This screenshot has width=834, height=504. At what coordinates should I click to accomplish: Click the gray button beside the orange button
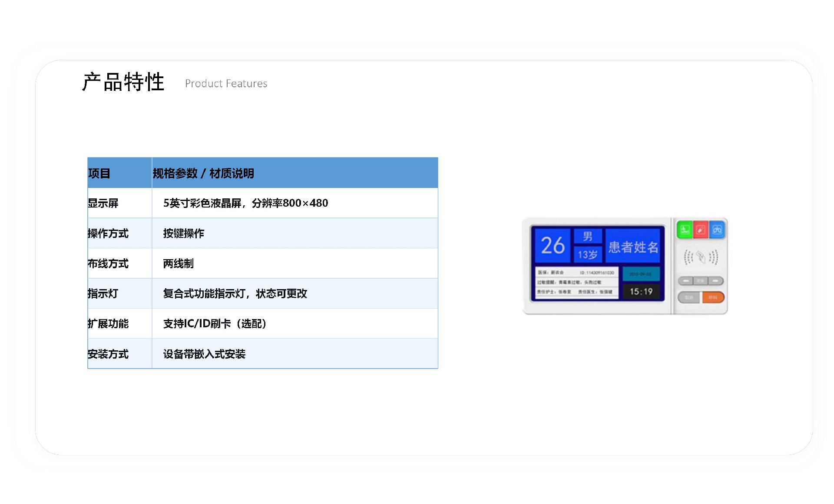point(689,297)
